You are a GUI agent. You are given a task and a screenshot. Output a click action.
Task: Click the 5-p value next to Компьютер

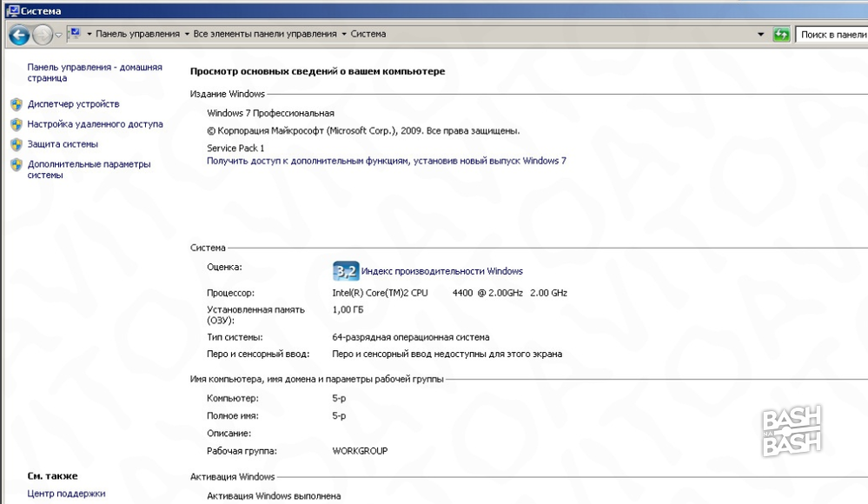pyautogui.click(x=339, y=398)
